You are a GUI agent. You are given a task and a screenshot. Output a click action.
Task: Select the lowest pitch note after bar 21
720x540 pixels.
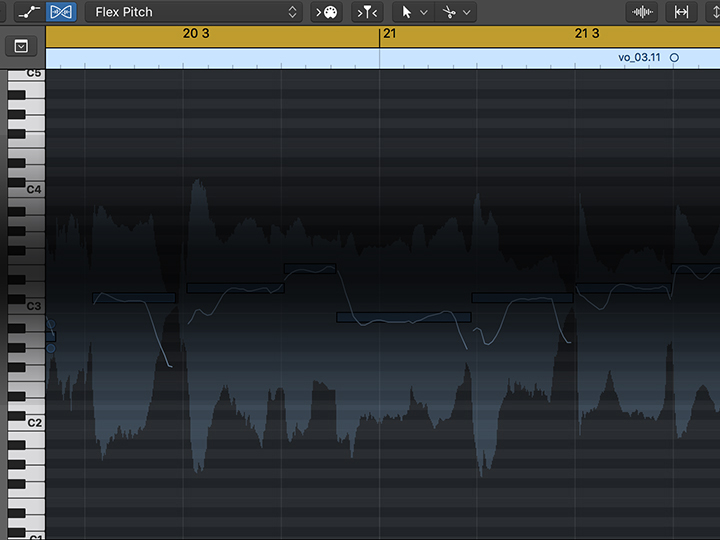(x=403, y=317)
